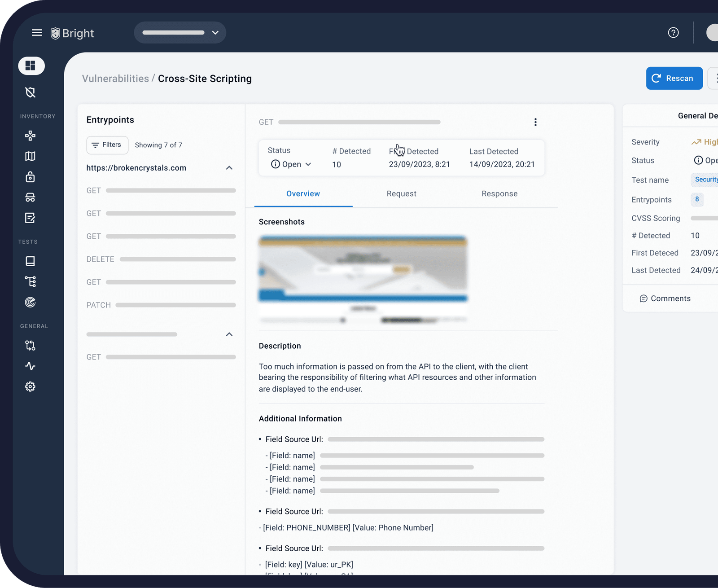Click the CVSS Scoring progress bar
Viewport: 718px width, 588px height.
tap(705, 218)
